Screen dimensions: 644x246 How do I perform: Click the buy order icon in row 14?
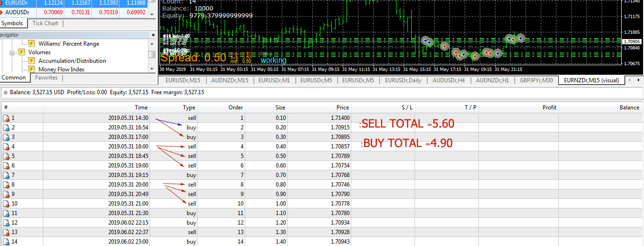[x=6, y=241]
